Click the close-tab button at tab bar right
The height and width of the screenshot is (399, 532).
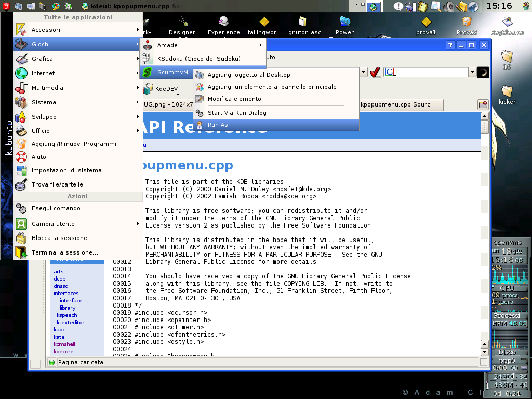tap(483, 104)
